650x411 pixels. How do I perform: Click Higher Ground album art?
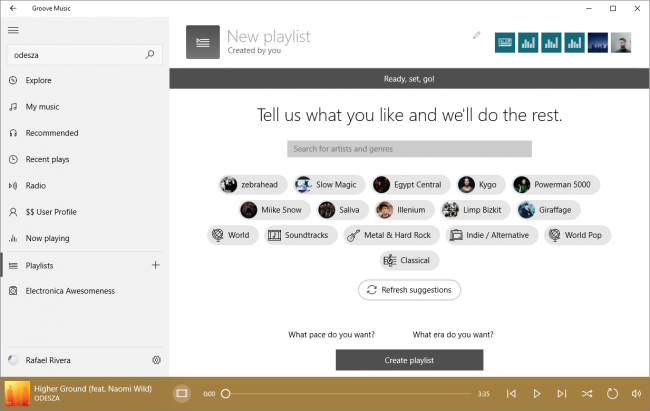[17, 393]
